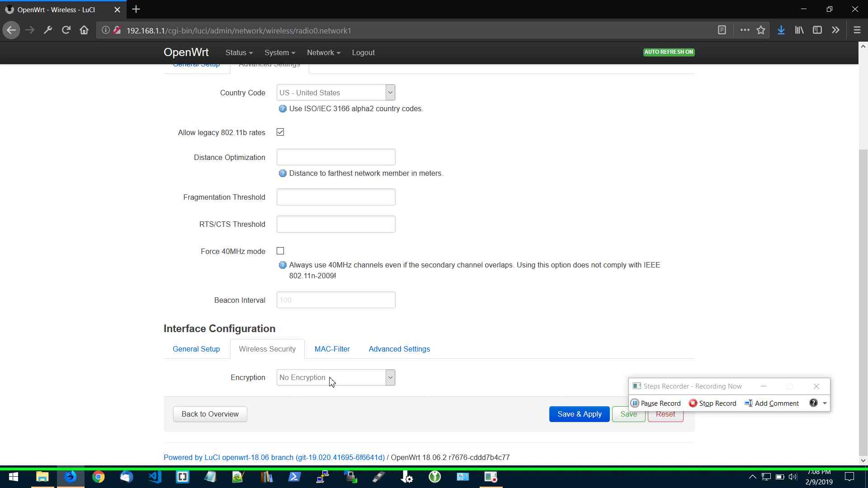This screenshot has width=868, height=488.
Task: Focus the RTS/CTS Threshold field
Action: pyautogui.click(x=336, y=224)
